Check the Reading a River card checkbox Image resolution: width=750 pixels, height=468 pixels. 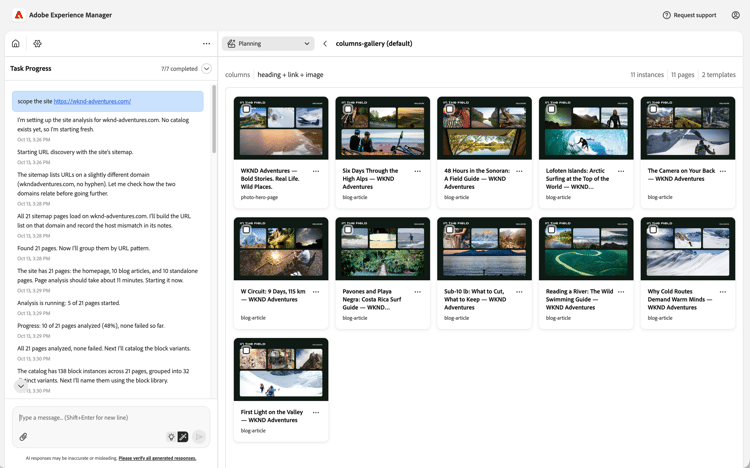pos(551,230)
